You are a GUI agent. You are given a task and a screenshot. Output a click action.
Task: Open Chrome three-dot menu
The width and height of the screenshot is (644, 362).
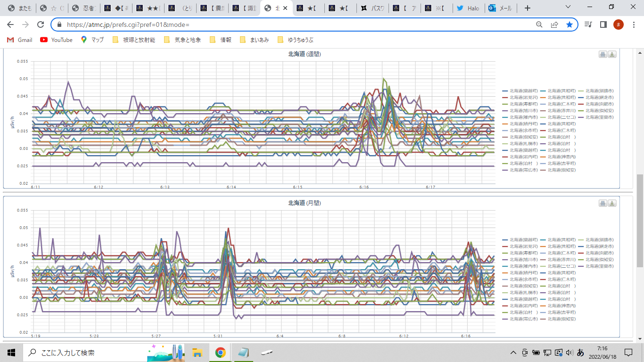(x=633, y=25)
